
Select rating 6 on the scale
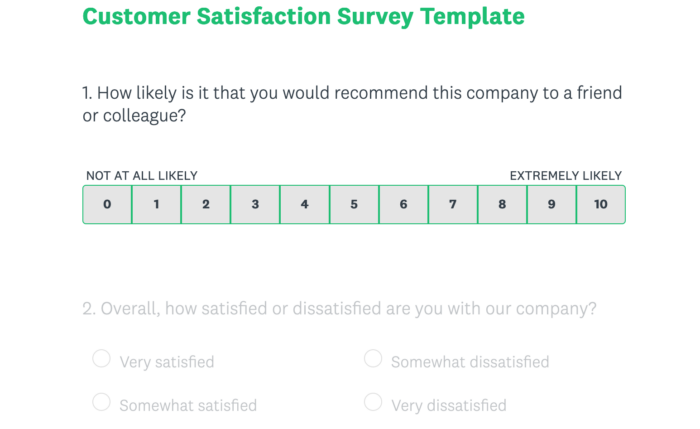[x=403, y=204]
